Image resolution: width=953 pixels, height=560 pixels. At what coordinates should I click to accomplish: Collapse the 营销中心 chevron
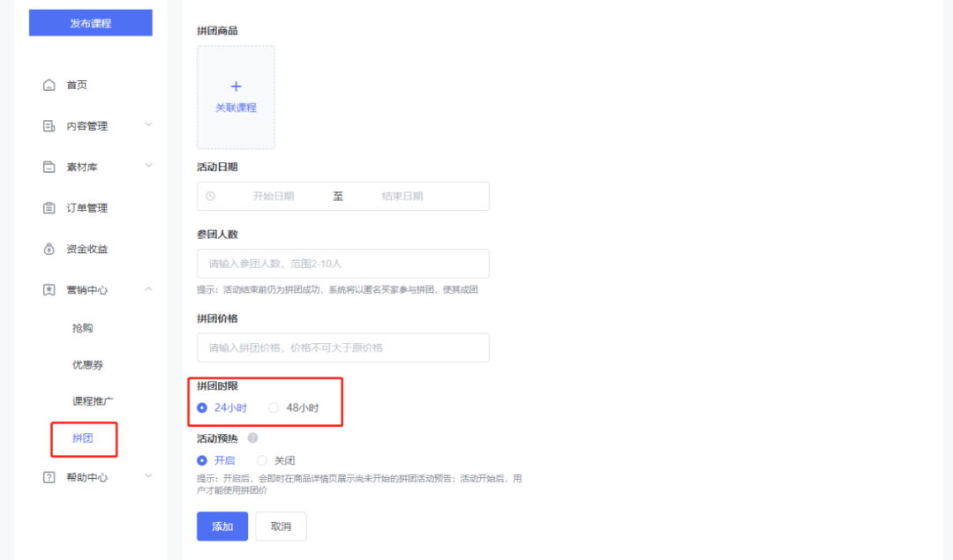148,289
